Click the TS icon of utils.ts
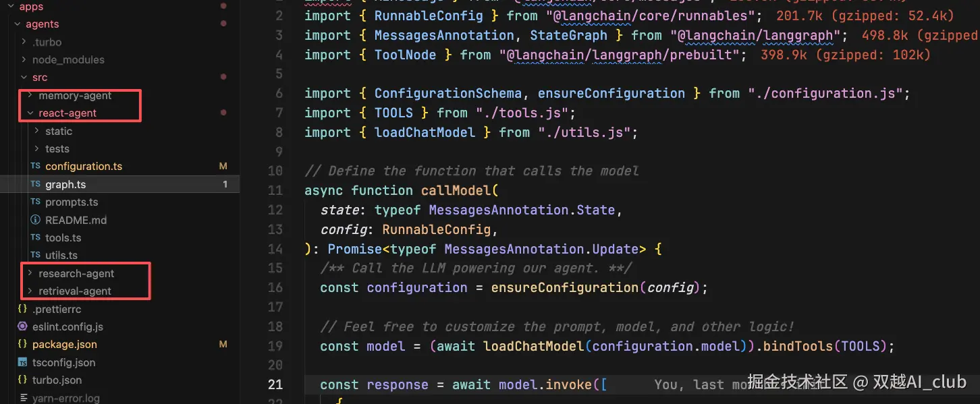Screen dimensions: 980x404 pos(36,255)
